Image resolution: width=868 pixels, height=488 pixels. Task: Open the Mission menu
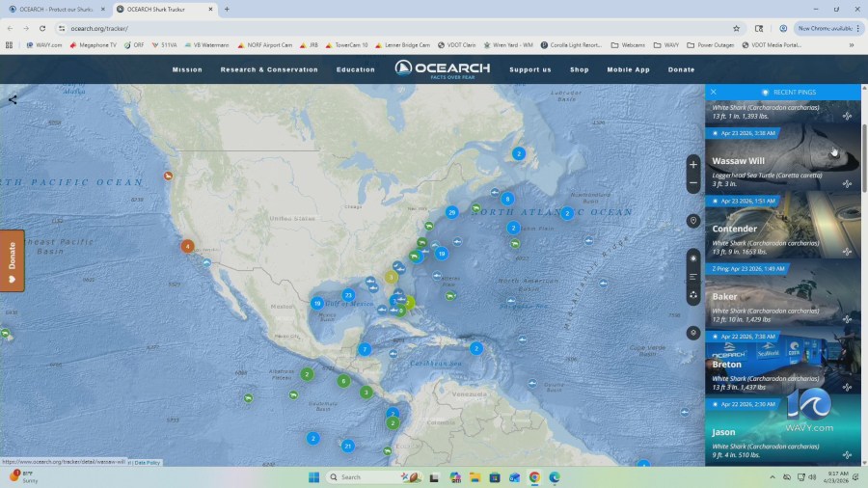[x=187, y=69]
